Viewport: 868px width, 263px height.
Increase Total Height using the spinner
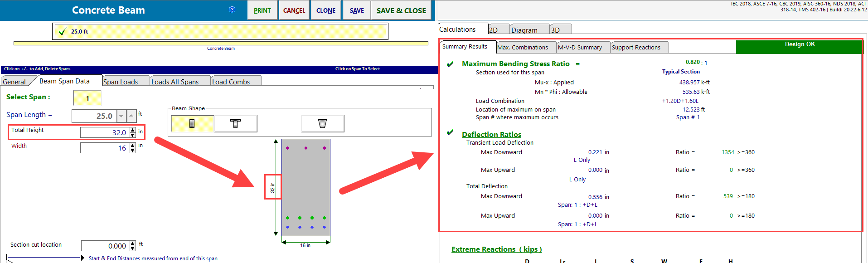click(133, 130)
